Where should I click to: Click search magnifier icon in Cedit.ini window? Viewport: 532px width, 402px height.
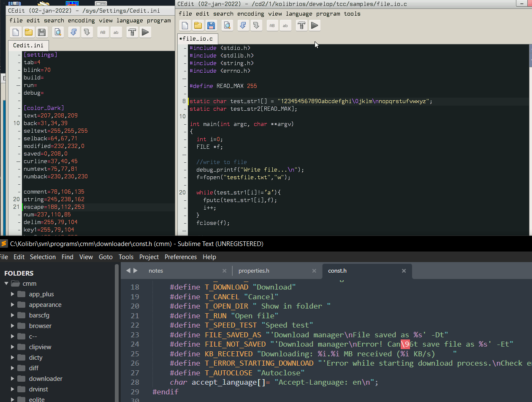(x=58, y=32)
